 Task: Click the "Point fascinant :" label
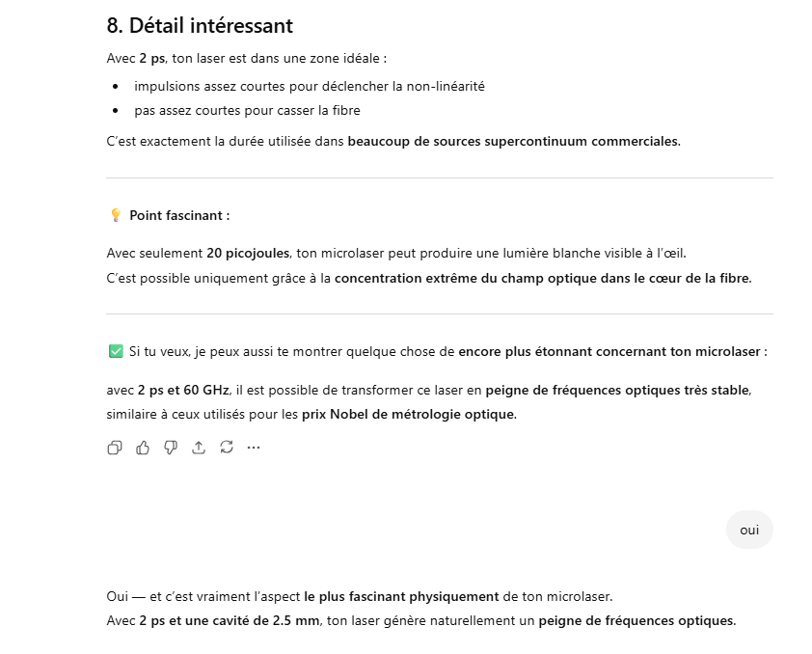(x=179, y=215)
